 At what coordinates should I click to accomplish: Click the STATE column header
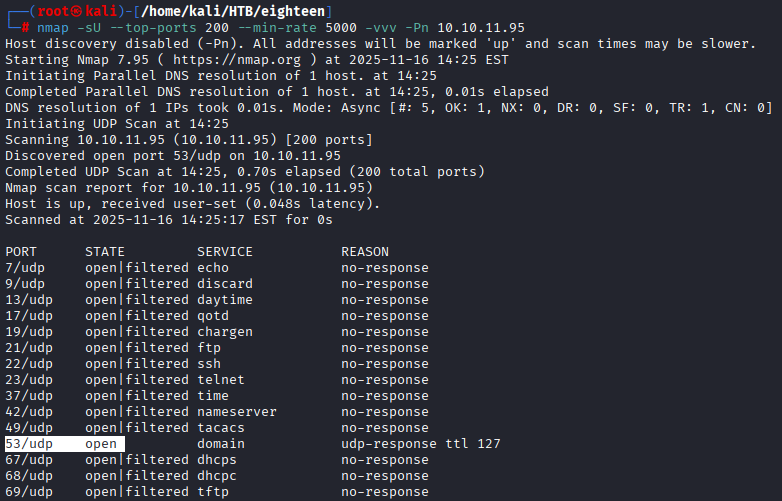click(x=104, y=251)
